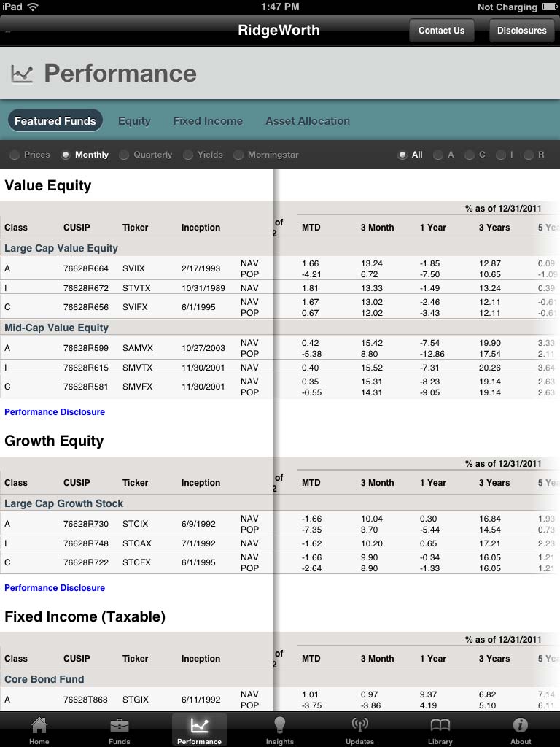
Task: Tap the Large Cap Growth Stock fund heading
Action: [64, 503]
